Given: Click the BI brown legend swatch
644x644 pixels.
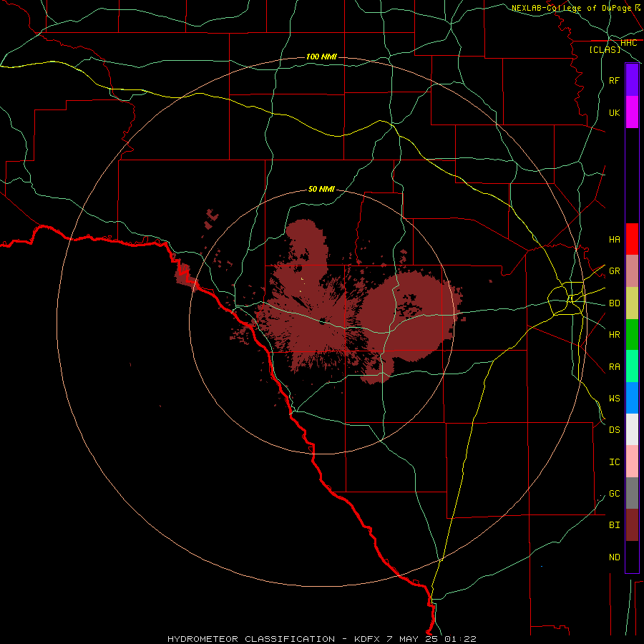Looking at the screenshot, I should click(632, 525).
